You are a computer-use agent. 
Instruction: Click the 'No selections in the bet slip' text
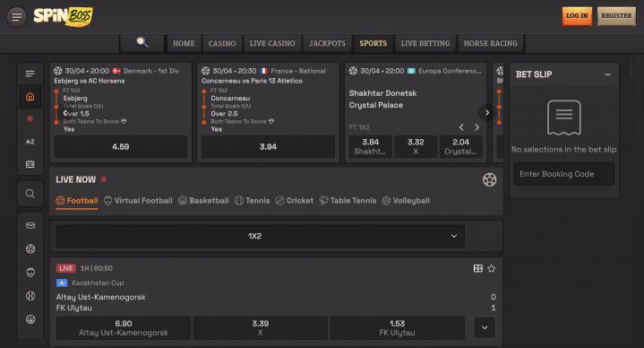[563, 150]
